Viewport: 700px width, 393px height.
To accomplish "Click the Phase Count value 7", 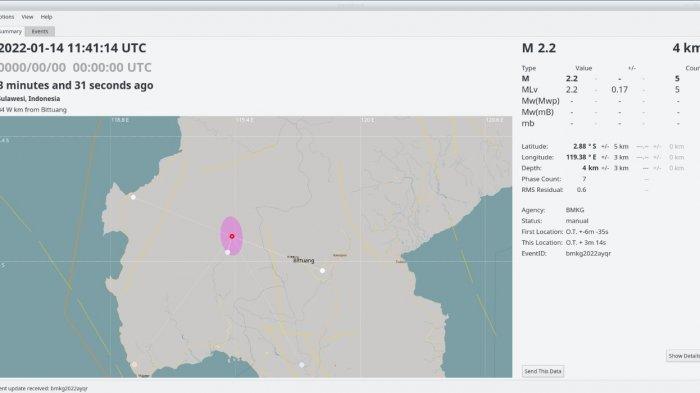I will (x=584, y=179).
